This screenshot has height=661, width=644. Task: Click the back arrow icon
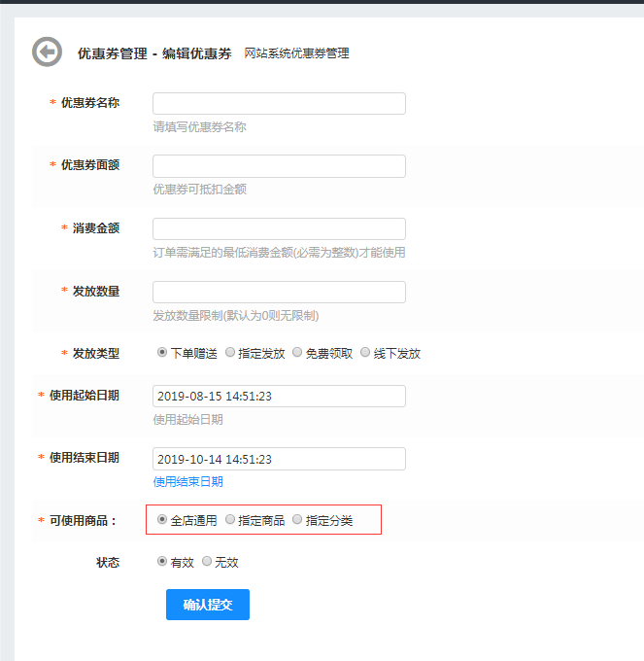tap(47, 52)
